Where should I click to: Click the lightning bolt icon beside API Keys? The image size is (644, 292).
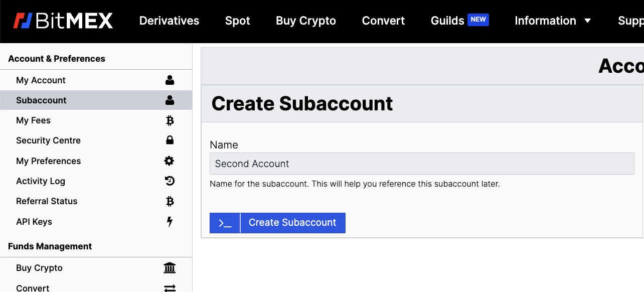[170, 222]
